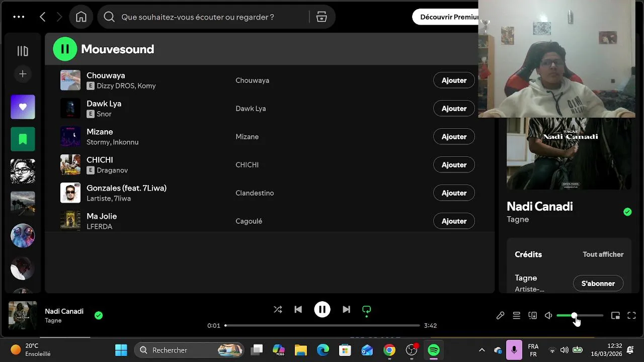
Task: Go forward with the right arrow
Action: point(59,17)
